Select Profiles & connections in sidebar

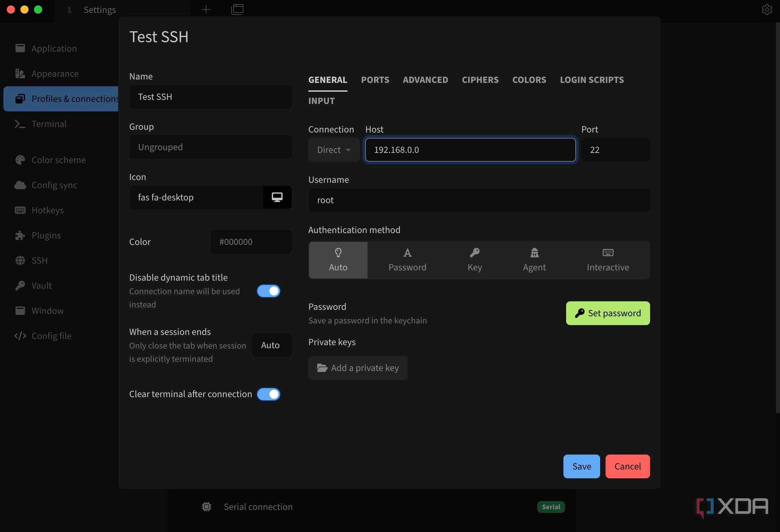(61, 99)
